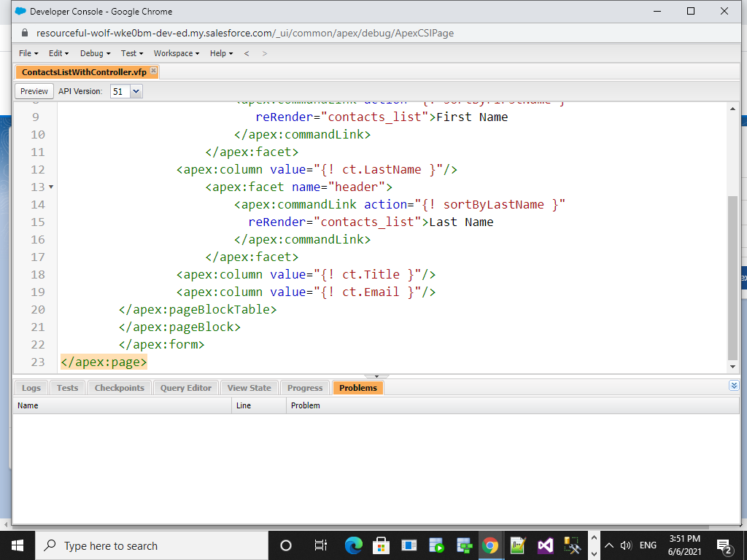747x560 pixels.
Task: Open Microsoft Store from the taskbar
Action: 382,545
